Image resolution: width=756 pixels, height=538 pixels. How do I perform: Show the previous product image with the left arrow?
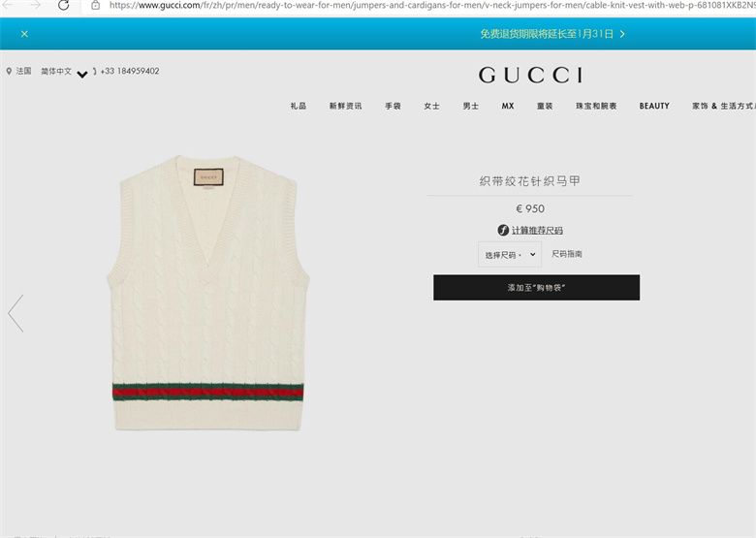[16, 313]
